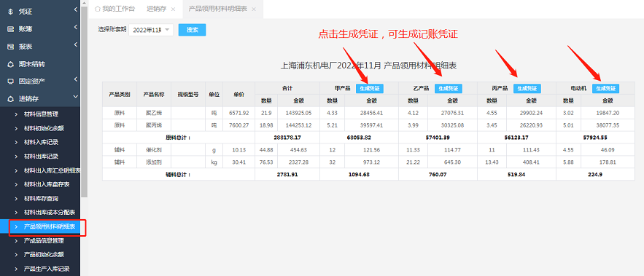The height and width of the screenshot is (276, 644).
Task: Click 甲产品 amount 28456.41
Action: (x=371, y=113)
